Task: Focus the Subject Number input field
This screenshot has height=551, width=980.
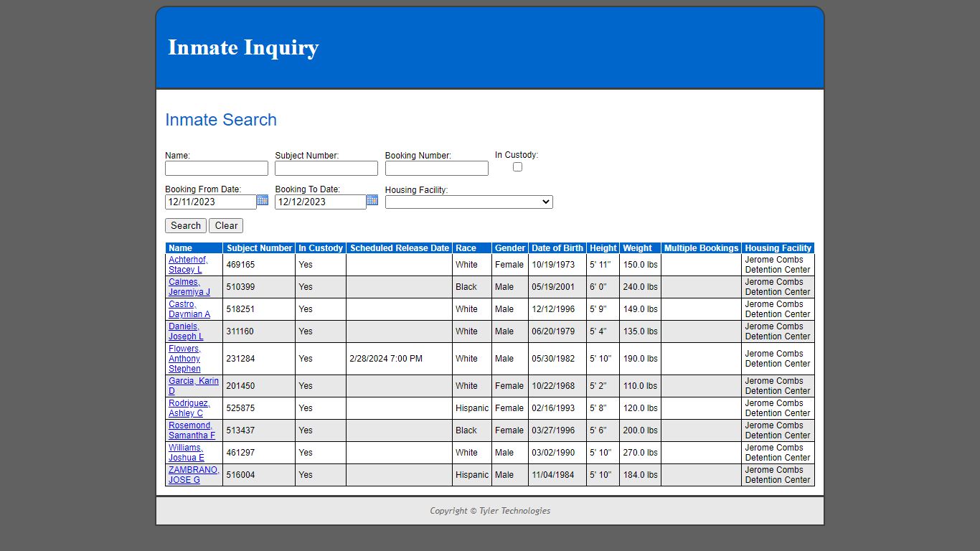Action: [326, 169]
